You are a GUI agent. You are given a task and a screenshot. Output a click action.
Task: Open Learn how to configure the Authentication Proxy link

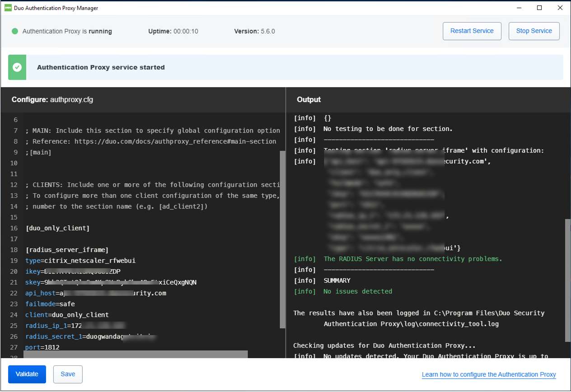(x=489, y=374)
